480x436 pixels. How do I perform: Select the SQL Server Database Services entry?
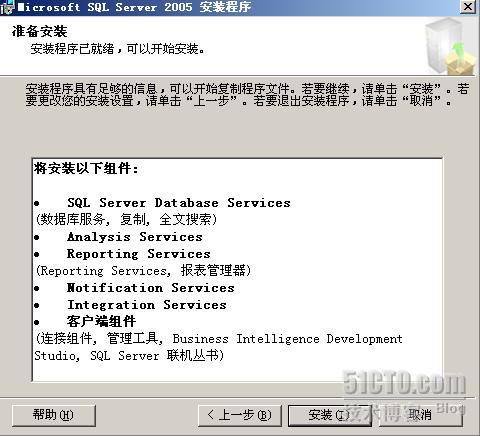point(179,203)
